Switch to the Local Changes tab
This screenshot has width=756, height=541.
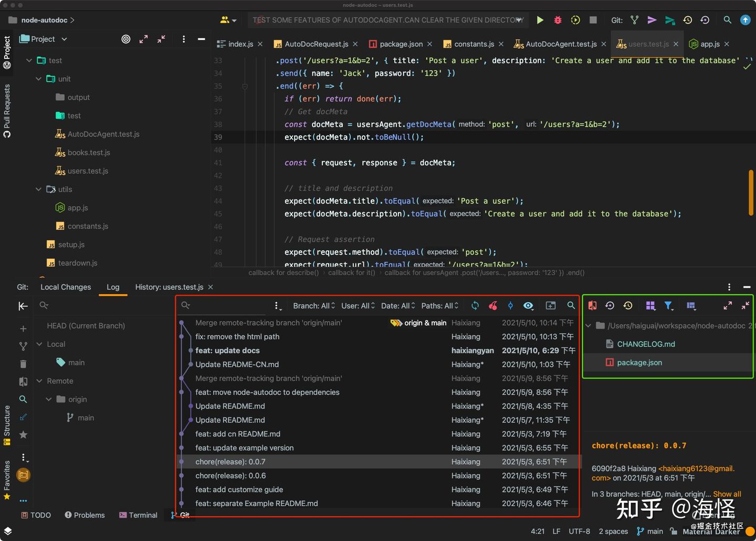click(x=66, y=287)
